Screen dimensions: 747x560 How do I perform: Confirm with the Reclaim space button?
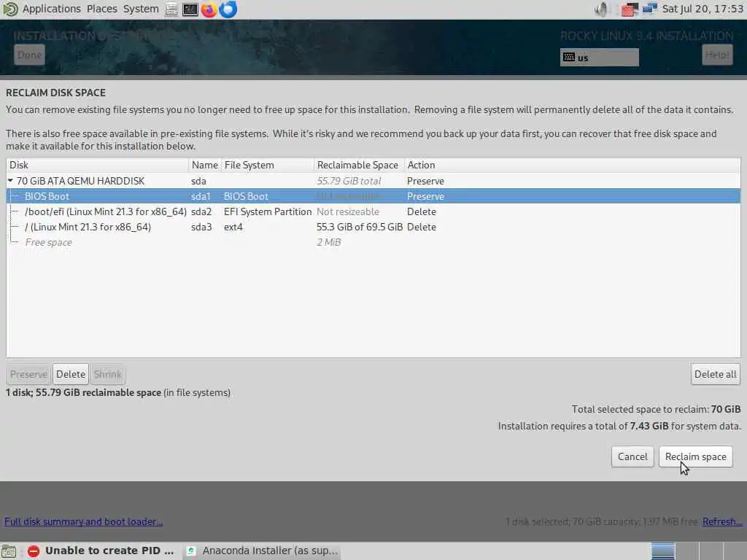click(695, 456)
